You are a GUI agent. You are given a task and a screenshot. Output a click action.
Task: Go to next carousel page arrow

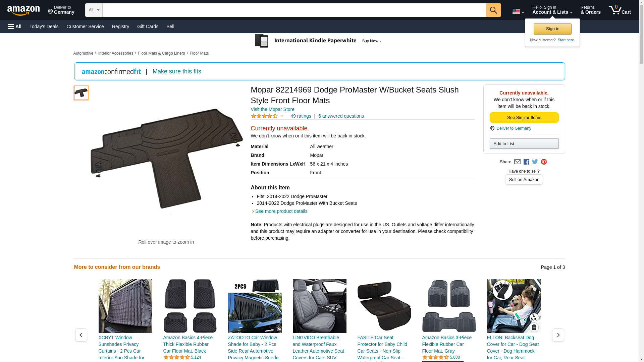558,335
